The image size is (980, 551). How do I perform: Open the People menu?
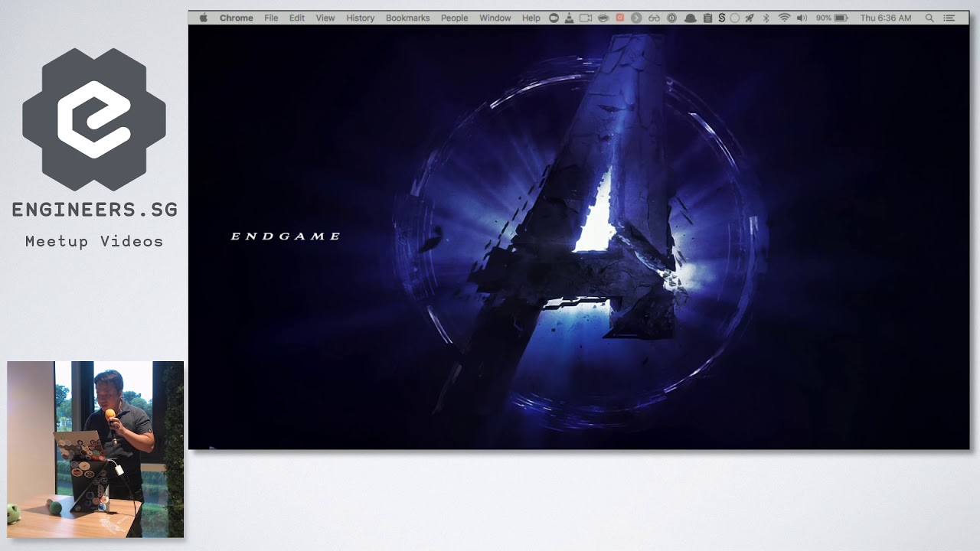[454, 18]
